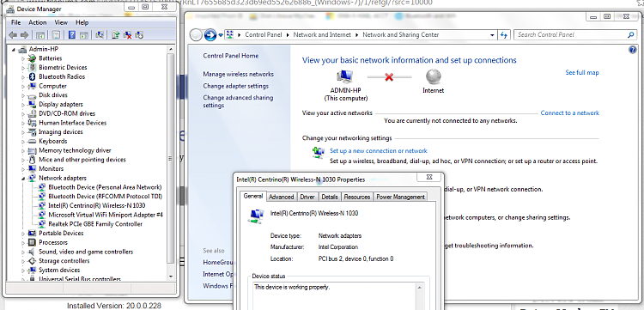Open Help menu in Device Manager
The width and height of the screenshot is (644, 310).
(82, 22)
